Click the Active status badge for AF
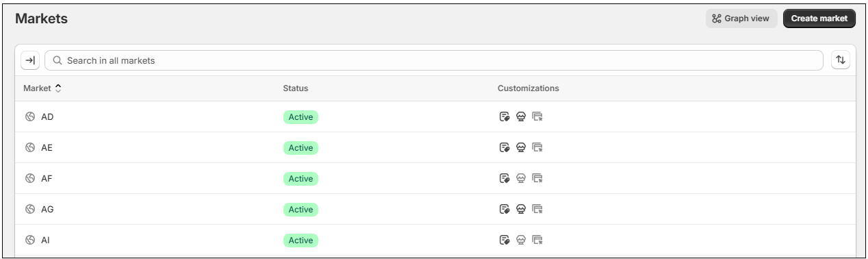The image size is (868, 259). tap(301, 178)
